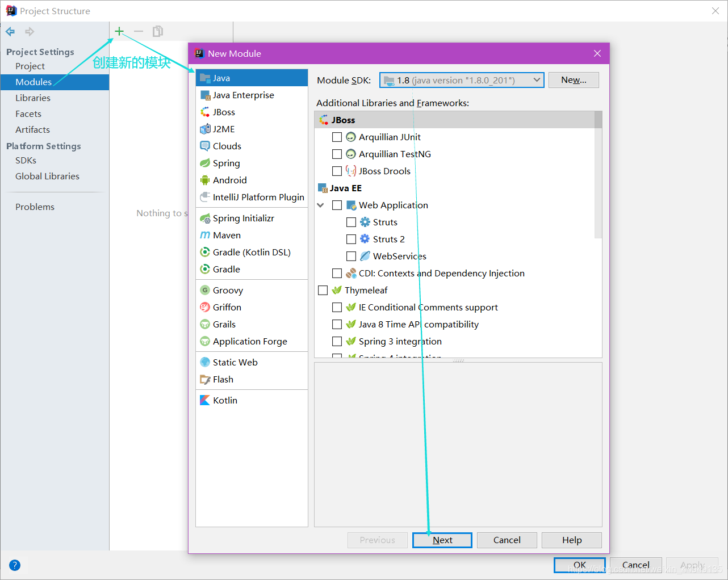Click the copy module toolbar icon
The image size is (728, 580).
coord(158,31)
